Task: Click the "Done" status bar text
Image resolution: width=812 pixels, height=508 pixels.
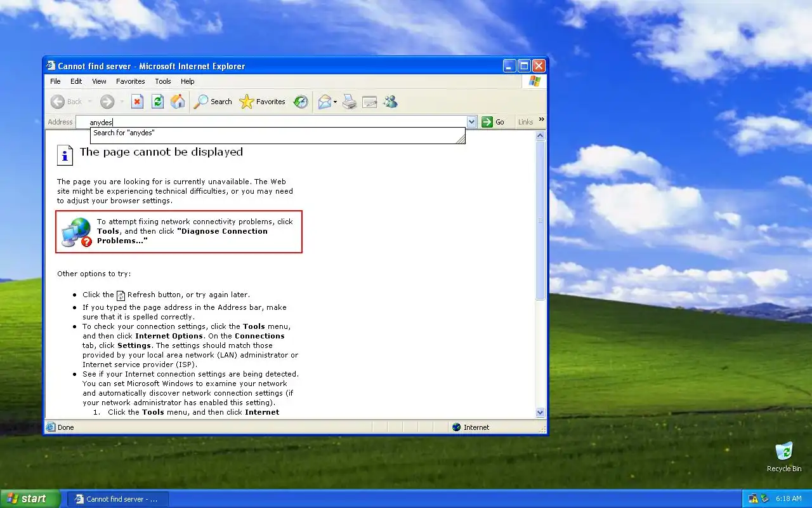Action: click(66, 427)
